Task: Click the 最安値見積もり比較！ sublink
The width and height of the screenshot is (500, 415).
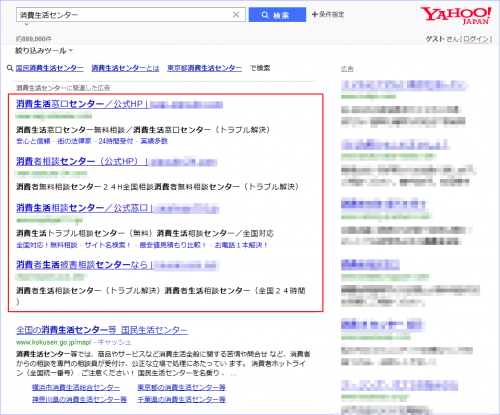Action: [x=173, y=245]
